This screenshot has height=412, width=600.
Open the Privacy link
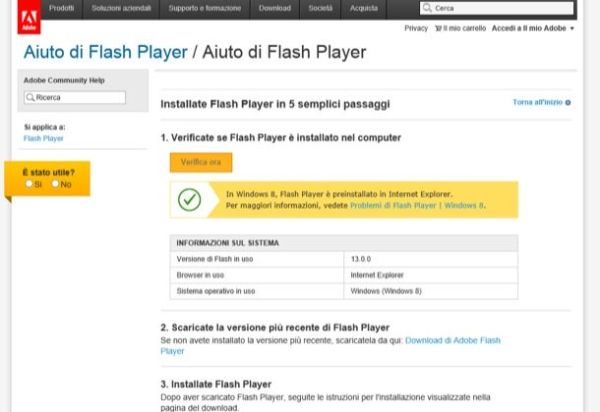click(x=416, y=28)
